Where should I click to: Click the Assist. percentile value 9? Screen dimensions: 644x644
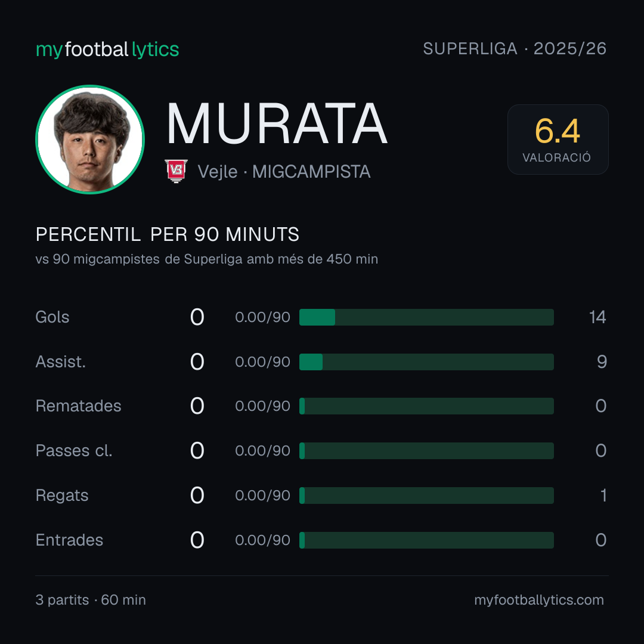pyautogui.click(x=602, y=362)
